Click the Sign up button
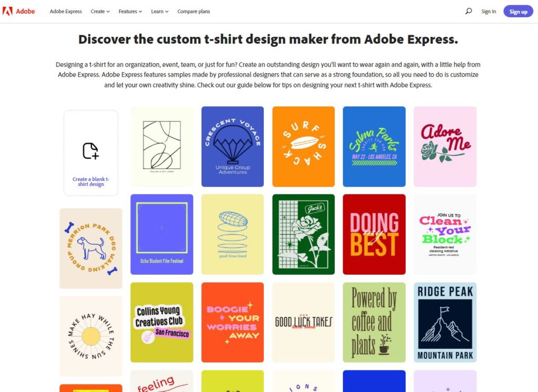This screenshot has height=392, width=538. tap(518, 12)
